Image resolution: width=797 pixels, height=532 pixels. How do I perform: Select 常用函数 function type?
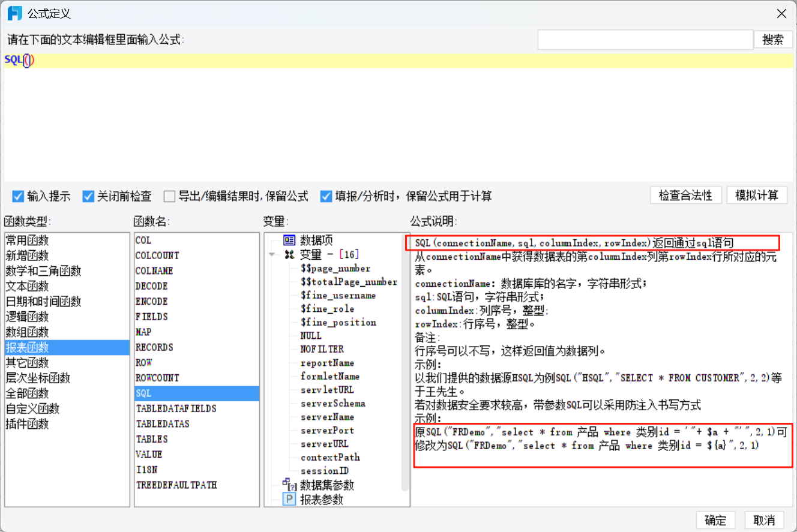tap(67, 241)
